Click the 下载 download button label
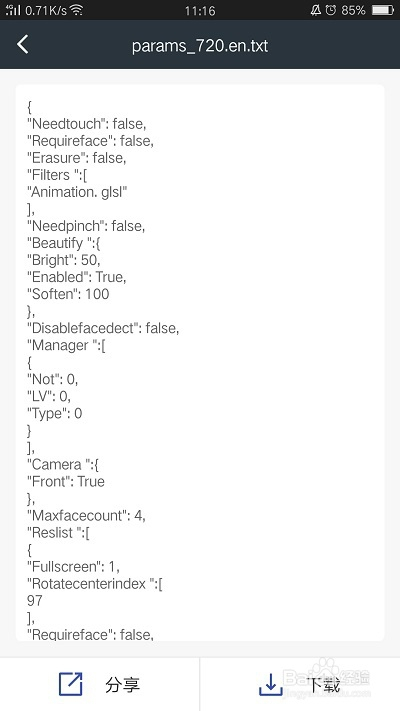 pyautogui.click(x=322, y=685)
